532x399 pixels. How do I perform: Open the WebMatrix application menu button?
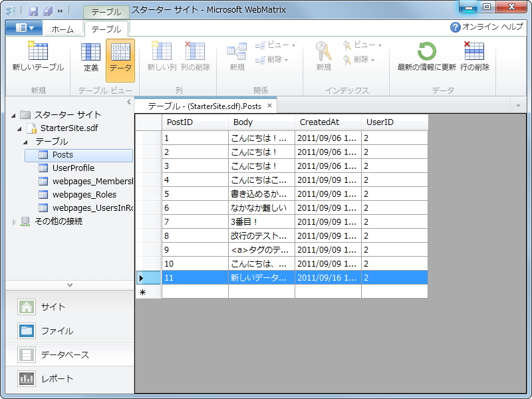tap(24, 28)
